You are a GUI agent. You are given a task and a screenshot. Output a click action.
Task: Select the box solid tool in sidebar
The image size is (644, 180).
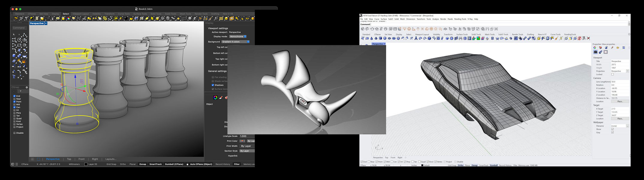(14, 56)
